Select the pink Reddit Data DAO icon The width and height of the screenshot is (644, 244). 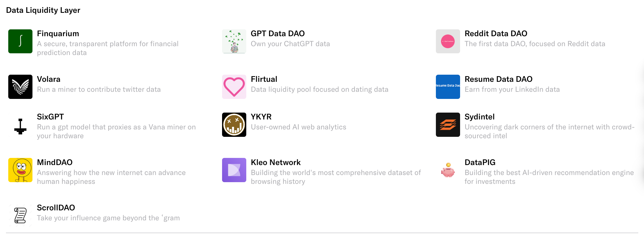448,41
